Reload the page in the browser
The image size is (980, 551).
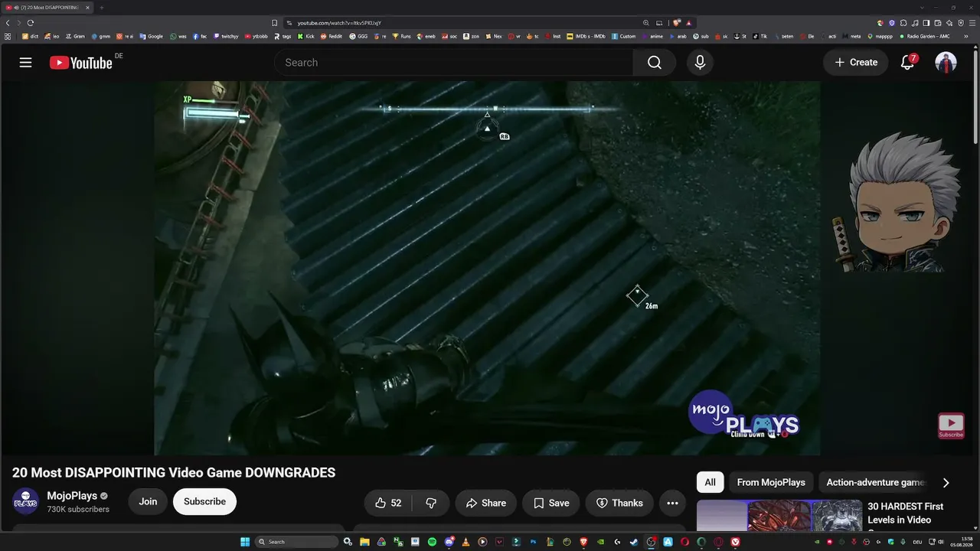click(31, 23)
